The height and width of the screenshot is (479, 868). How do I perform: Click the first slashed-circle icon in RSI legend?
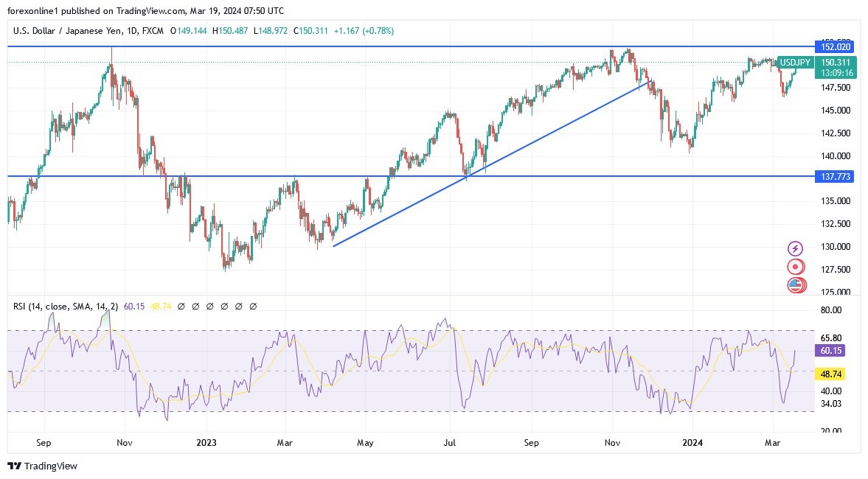coord(182,306)
